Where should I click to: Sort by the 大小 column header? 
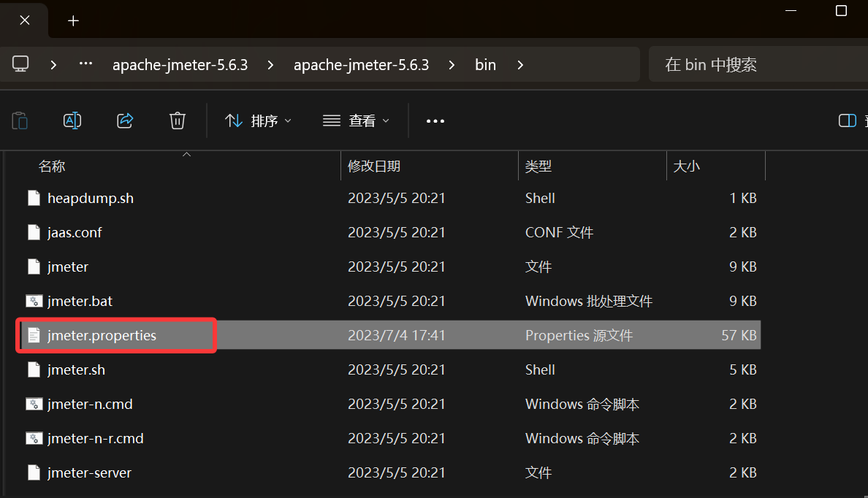[x=686, y=166]
